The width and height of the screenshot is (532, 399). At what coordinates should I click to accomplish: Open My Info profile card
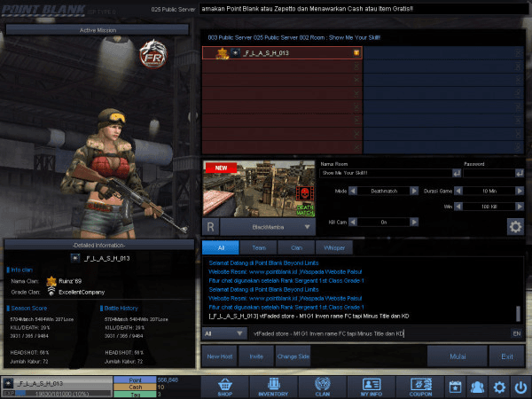coord(371,387)
